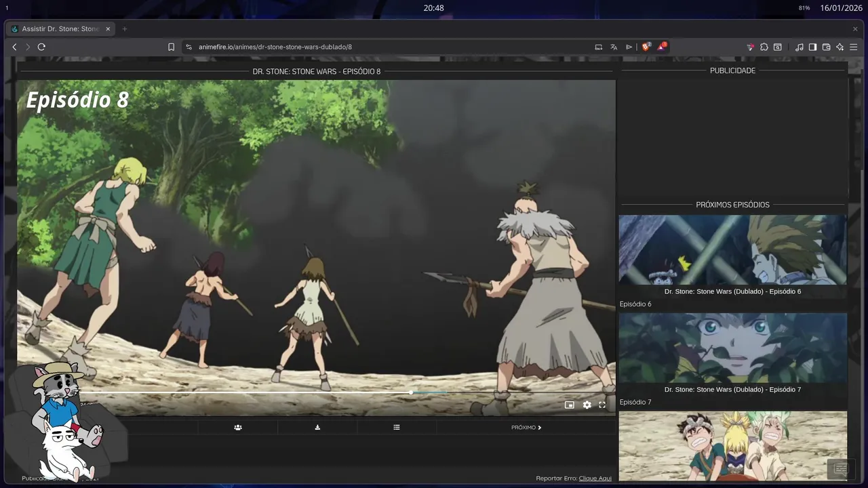Download the episode with the download icon
This screenshot has height=488, width=868.
click(317, 428)
